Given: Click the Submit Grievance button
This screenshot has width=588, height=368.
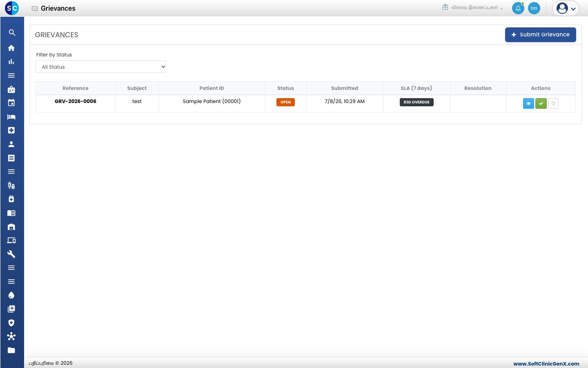Looking at the screenshot, I should [x=541, y=35].
